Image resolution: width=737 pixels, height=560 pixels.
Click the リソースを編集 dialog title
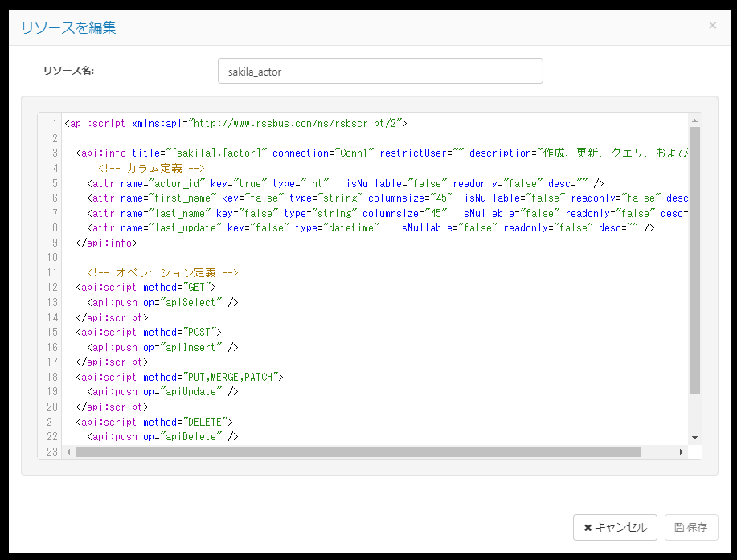(x=68, y=27)
